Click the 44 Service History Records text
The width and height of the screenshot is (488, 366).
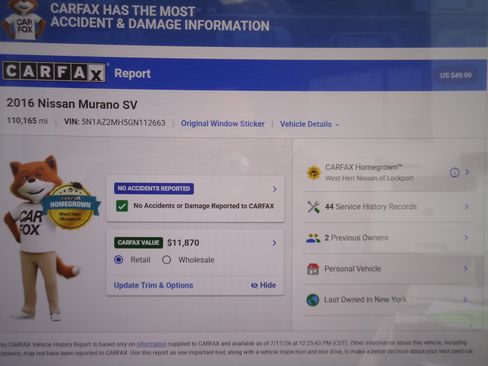click(371, 207)
